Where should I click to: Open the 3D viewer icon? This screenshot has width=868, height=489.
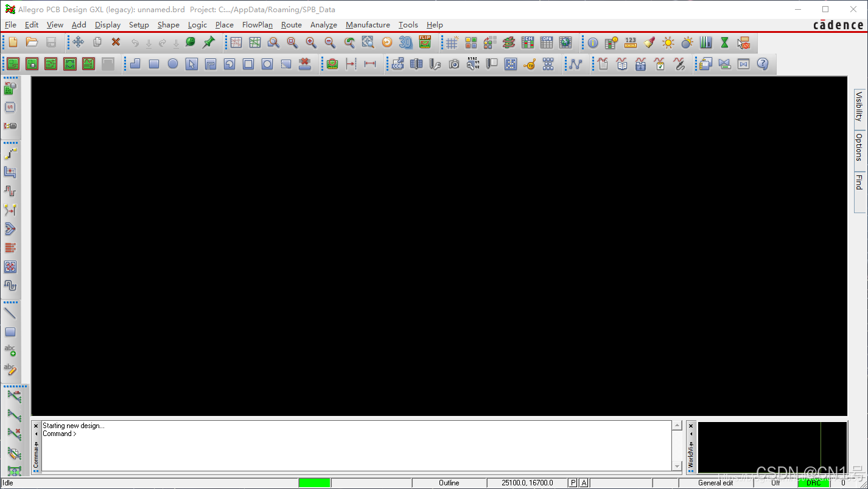point(405,42)
